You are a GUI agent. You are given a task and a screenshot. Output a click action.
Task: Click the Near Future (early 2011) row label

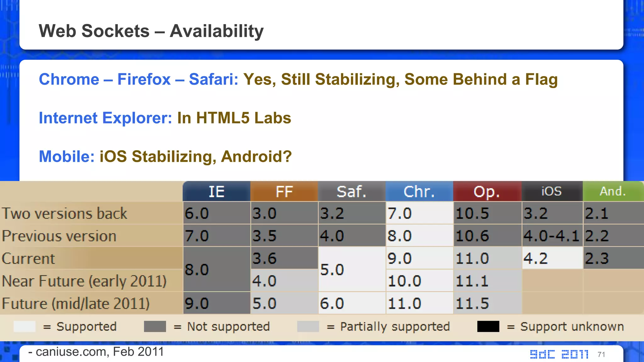click(x=84, y=281)
